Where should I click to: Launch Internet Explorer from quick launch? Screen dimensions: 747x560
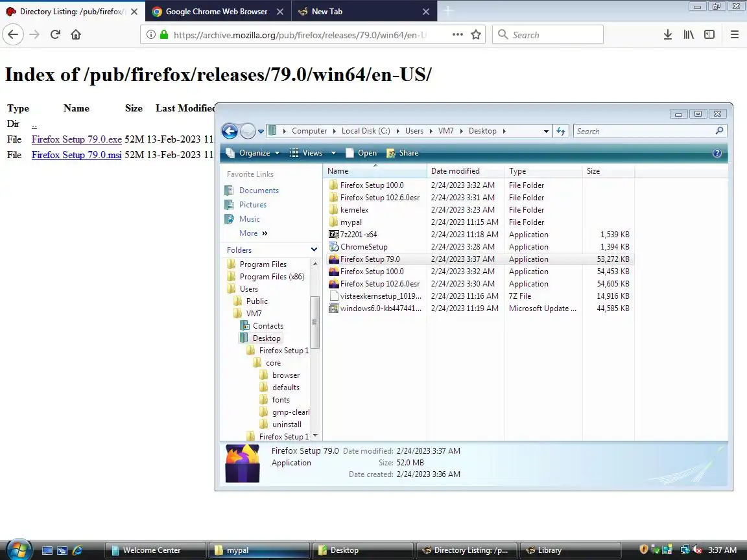(x=77, y=550)
